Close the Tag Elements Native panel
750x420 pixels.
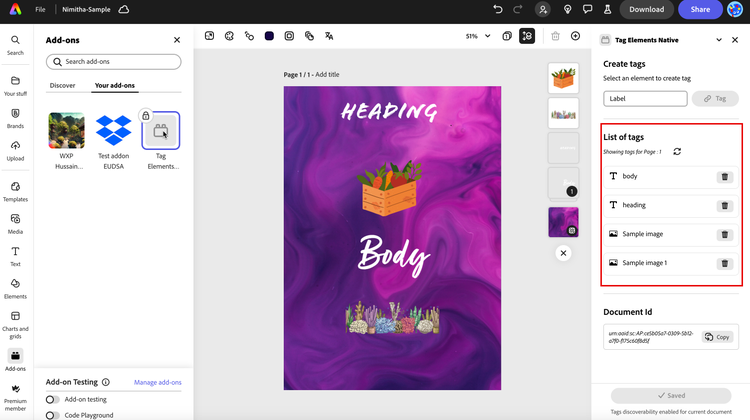(x=735, y=40)
